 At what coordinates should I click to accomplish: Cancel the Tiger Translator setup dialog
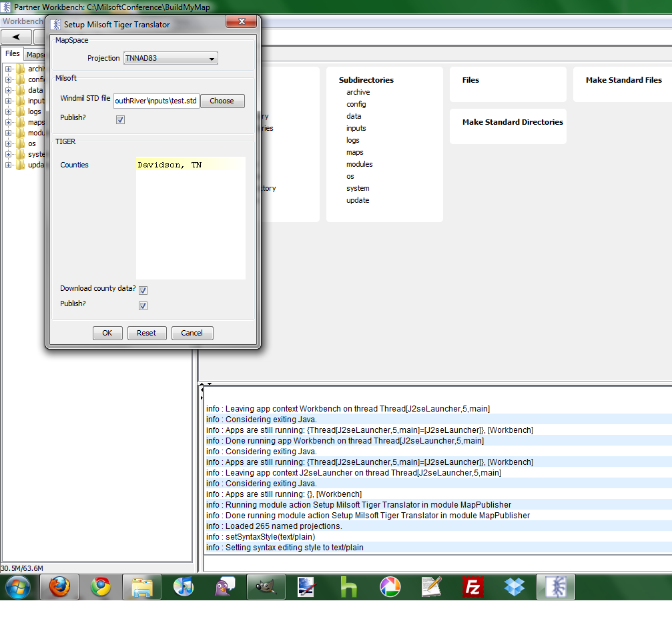192,333
